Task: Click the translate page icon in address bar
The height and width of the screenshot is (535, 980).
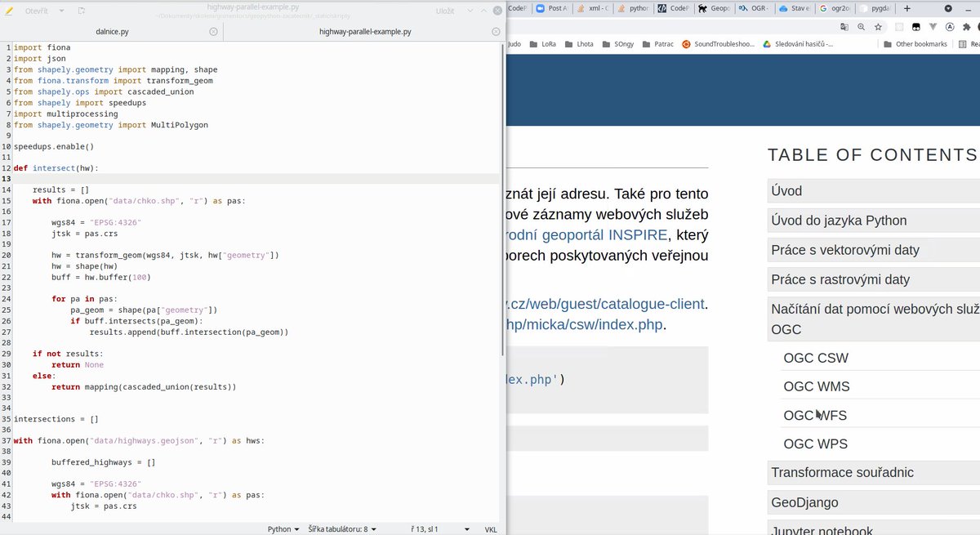Action: pos(844,26)
